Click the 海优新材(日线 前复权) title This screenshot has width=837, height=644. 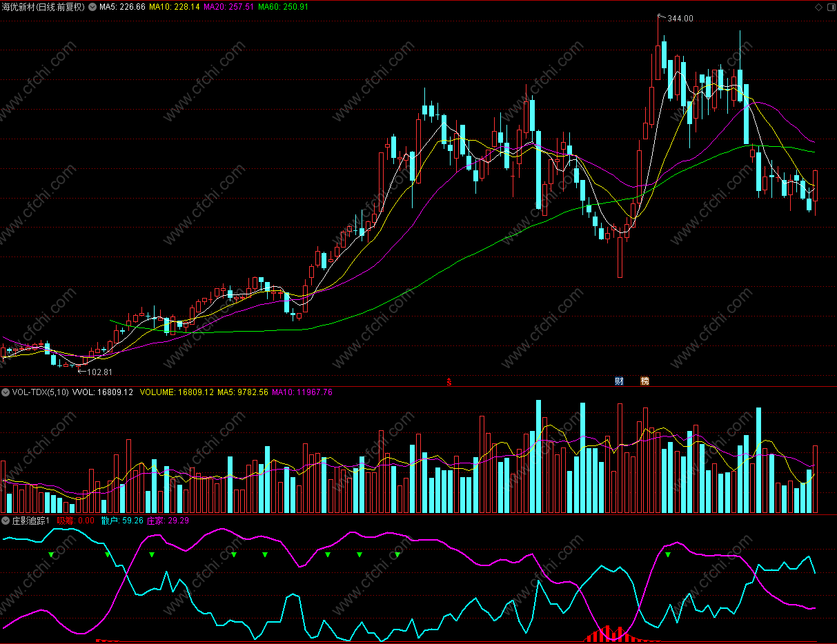coord(44,7)
